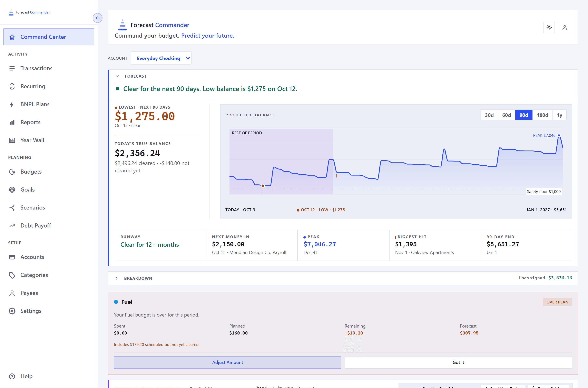The image size is (588, 388).
Task: Open the Everyday Checking account dropdown
Action: point(161,58)
